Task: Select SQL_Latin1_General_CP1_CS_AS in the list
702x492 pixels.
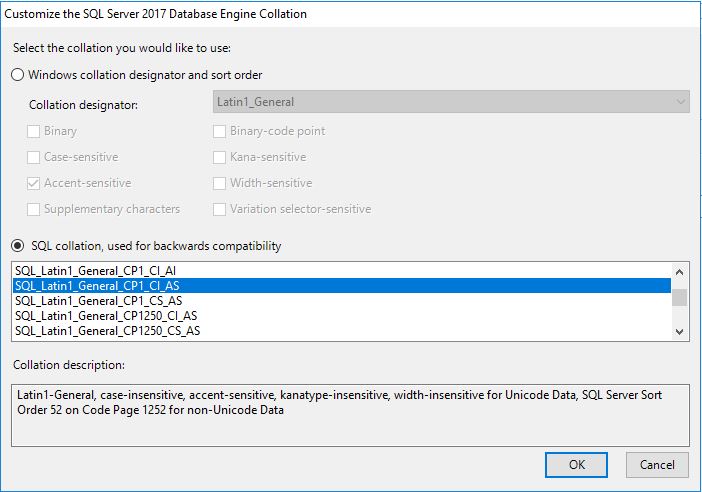Action: [x=342, y=301]
